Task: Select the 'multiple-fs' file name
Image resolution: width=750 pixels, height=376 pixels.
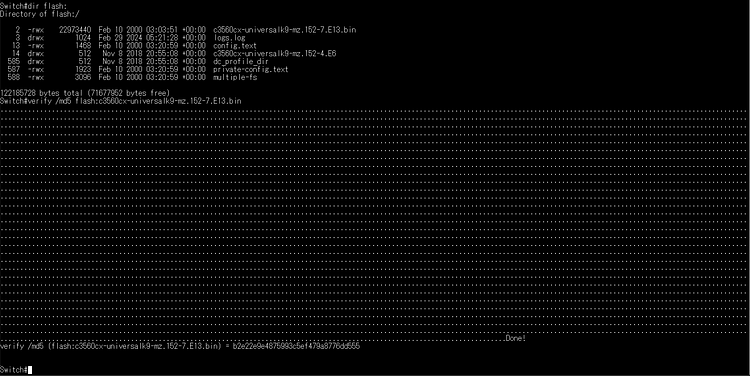Action: [x=235, y=77]
